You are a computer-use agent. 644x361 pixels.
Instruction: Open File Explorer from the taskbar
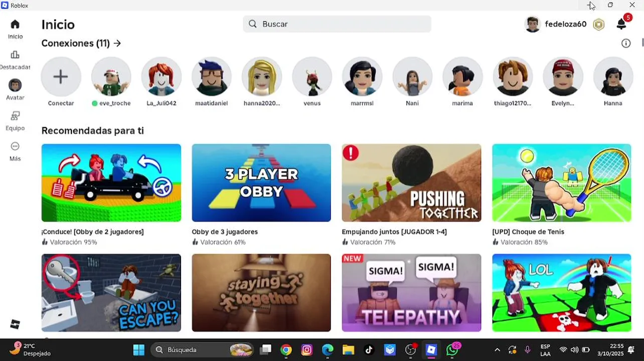(348, 349)
